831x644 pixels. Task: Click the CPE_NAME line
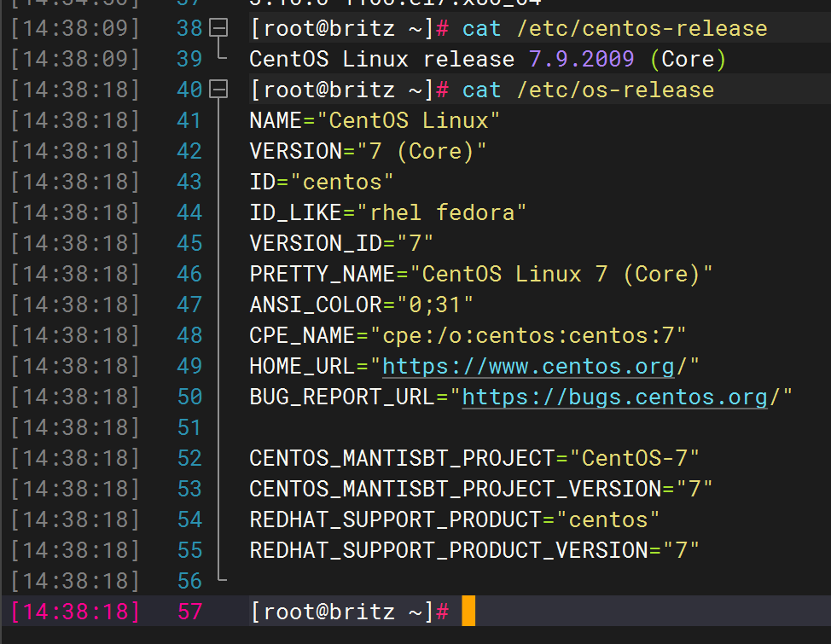pyautogui.click(x=468, y=335)
